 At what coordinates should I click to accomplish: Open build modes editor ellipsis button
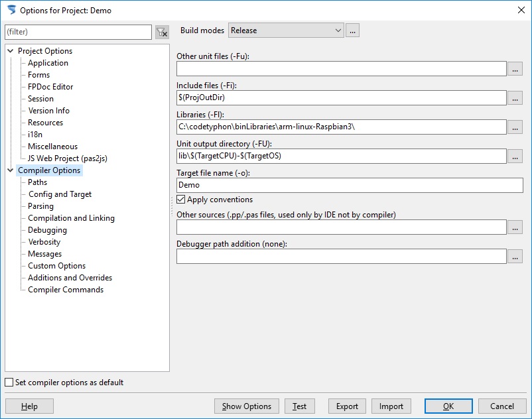coord(352,30)
